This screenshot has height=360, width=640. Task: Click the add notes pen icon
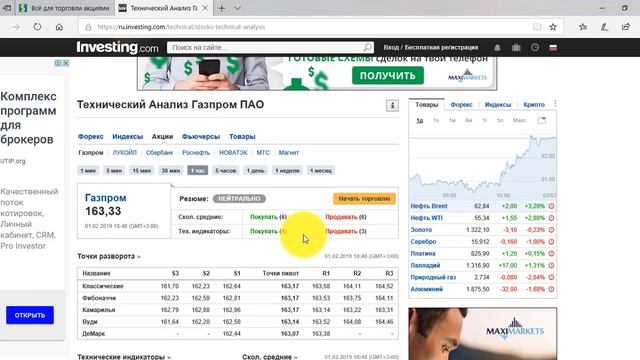604,27
